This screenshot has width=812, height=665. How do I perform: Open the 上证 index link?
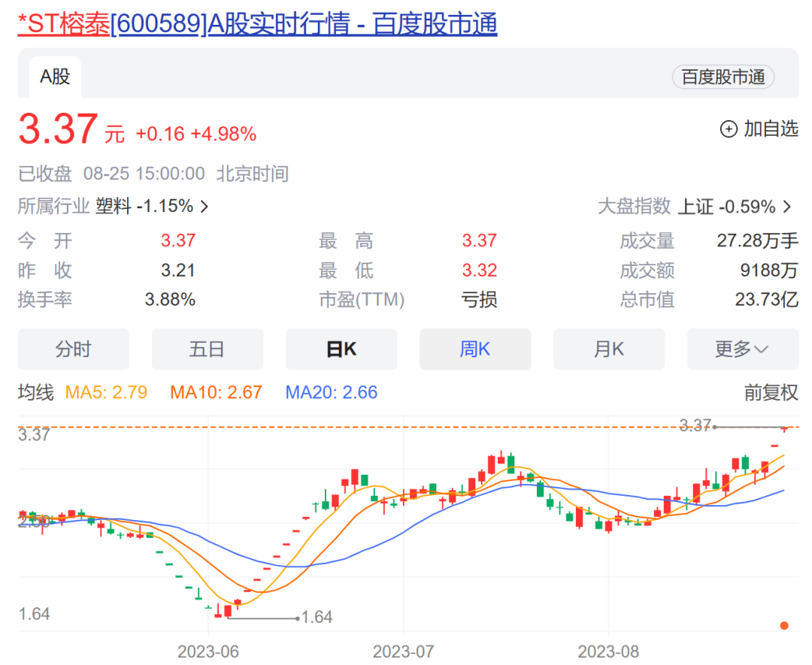point(695,207)
